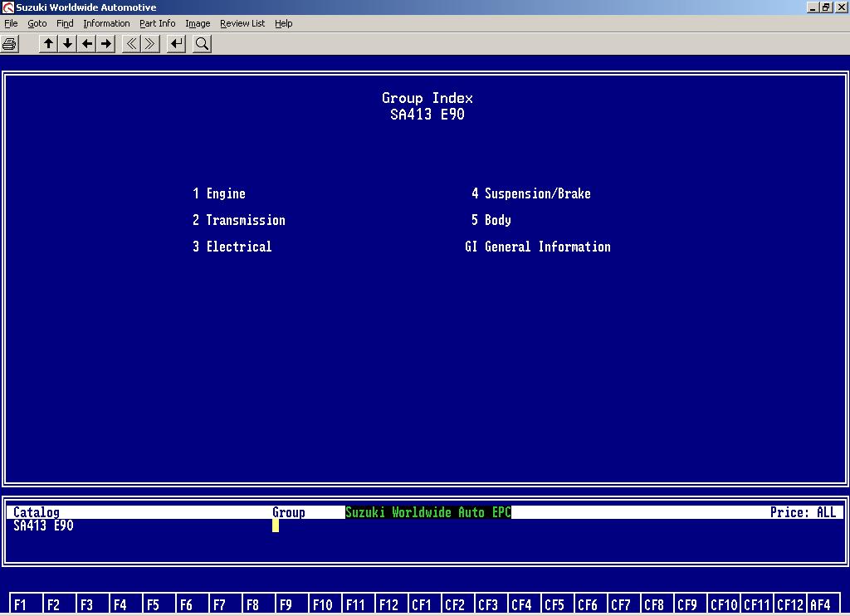Click the F5 function key button
850x616 pixels.
(x=159, y=604)
